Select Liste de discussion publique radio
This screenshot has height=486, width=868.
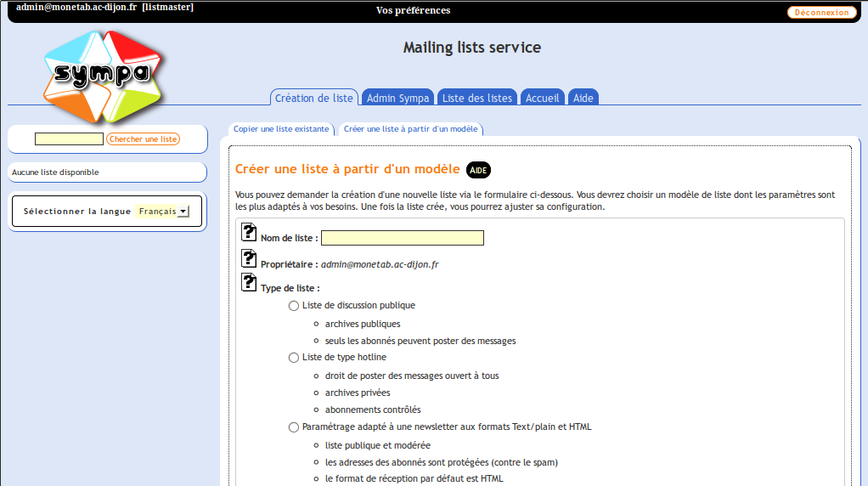pos(294,306)
